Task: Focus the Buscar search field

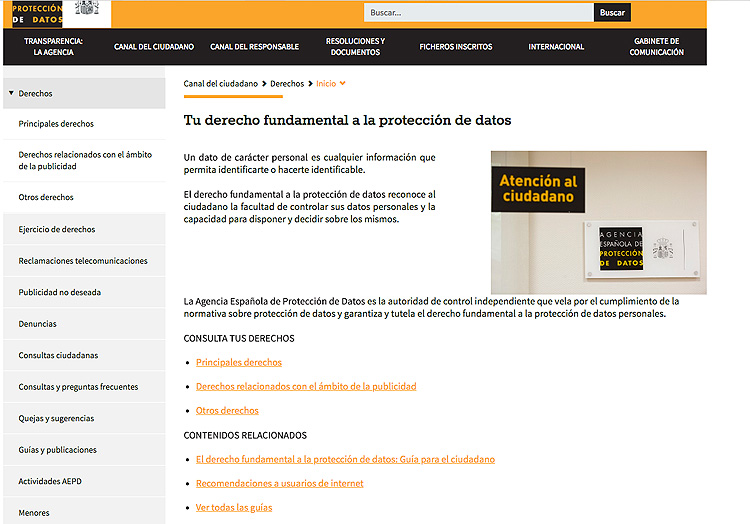Action: 478,12
